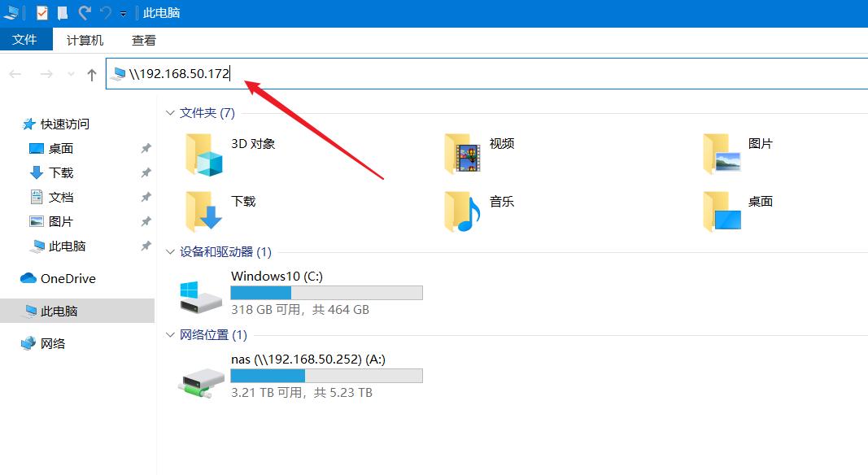Viewport: 868px width, 475px height.
Task: Go forward with the right arrow button
Action: (46, 74)
